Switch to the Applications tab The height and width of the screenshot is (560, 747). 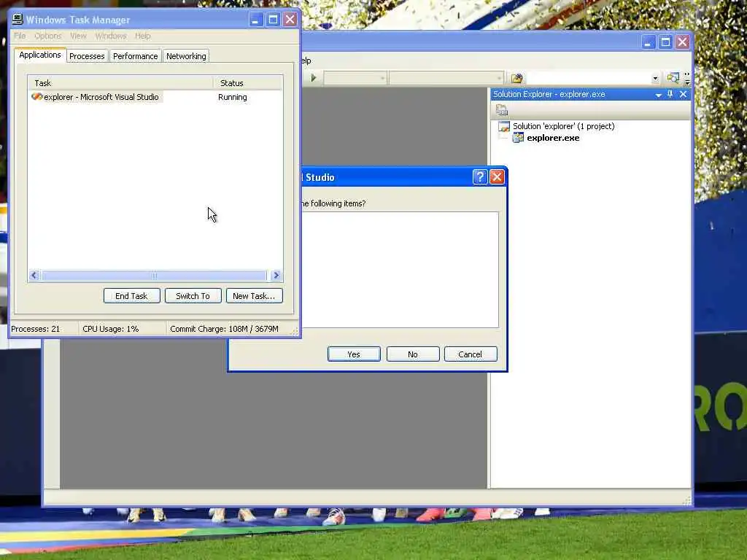pos(40,55)
